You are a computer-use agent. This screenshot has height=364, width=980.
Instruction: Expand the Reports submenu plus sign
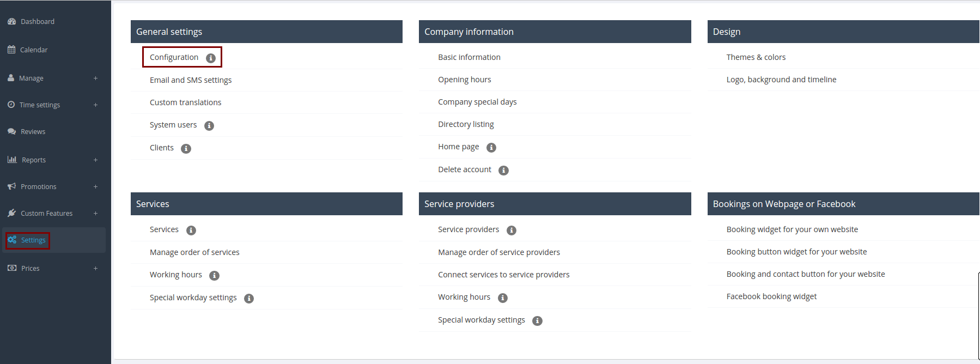(95, 160)
